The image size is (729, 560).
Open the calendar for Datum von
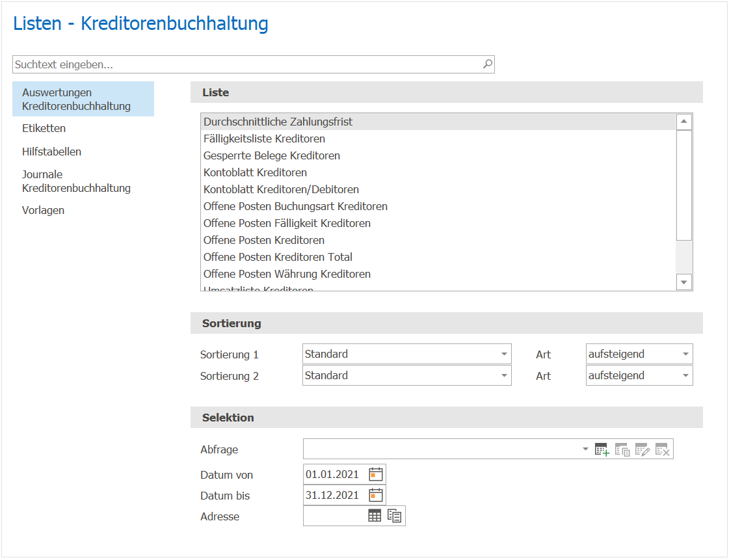point(376,474)
